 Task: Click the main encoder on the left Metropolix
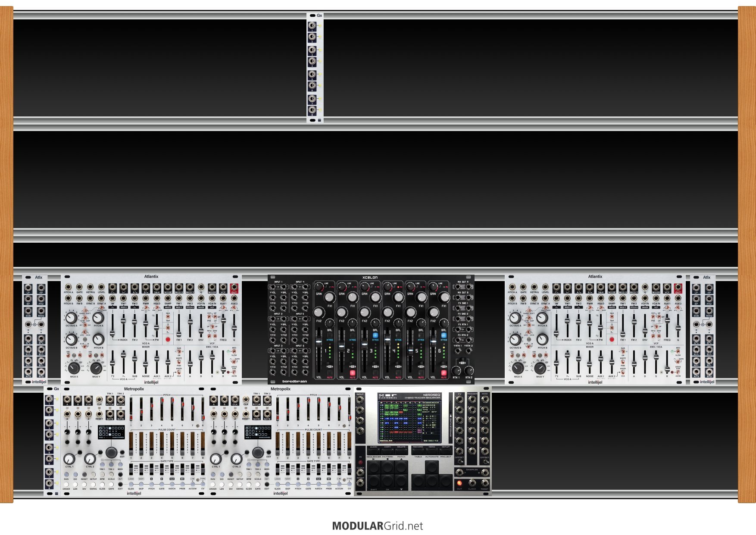(x=111, y=452)
